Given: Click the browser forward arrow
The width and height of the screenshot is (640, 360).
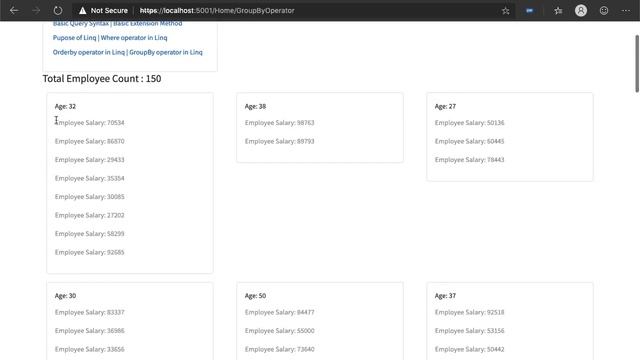Looking at the screenshot, I should (36, 11).
